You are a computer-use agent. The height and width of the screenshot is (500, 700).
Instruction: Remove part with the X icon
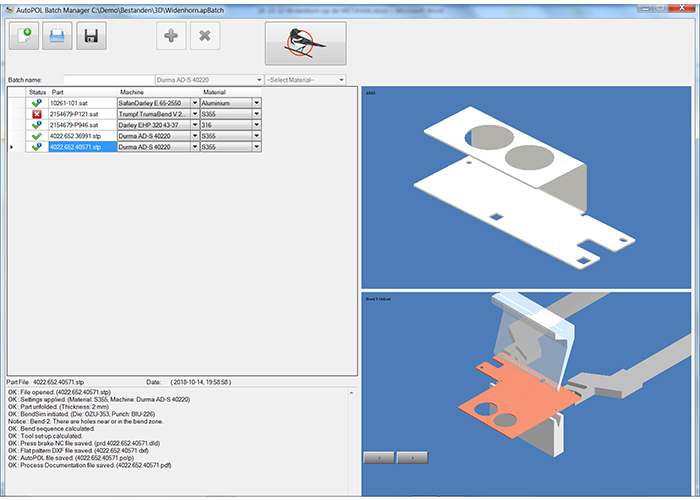tap(205, 36)
